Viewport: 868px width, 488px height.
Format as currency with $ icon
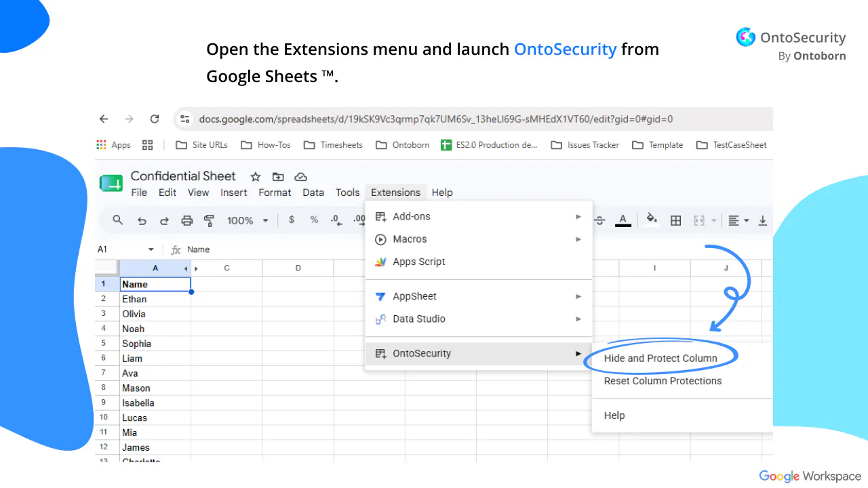point(292,220)
